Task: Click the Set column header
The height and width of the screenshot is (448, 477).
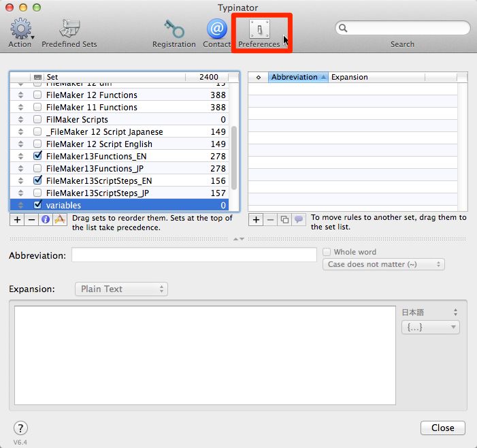Action: click(x=115, y=78)
